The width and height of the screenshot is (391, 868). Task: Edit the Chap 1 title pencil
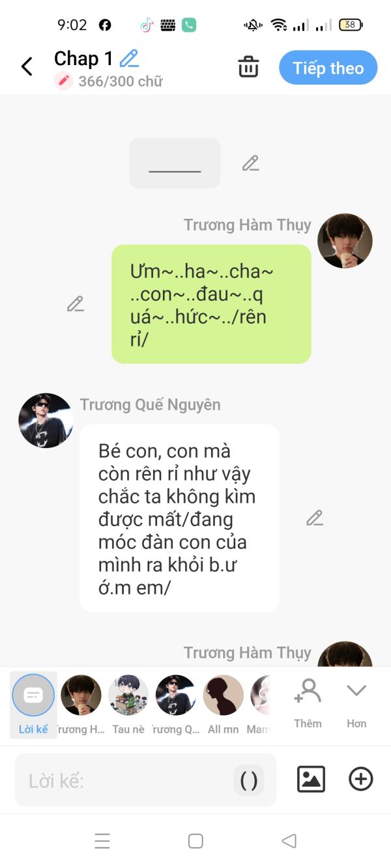(x=130, y=58)
